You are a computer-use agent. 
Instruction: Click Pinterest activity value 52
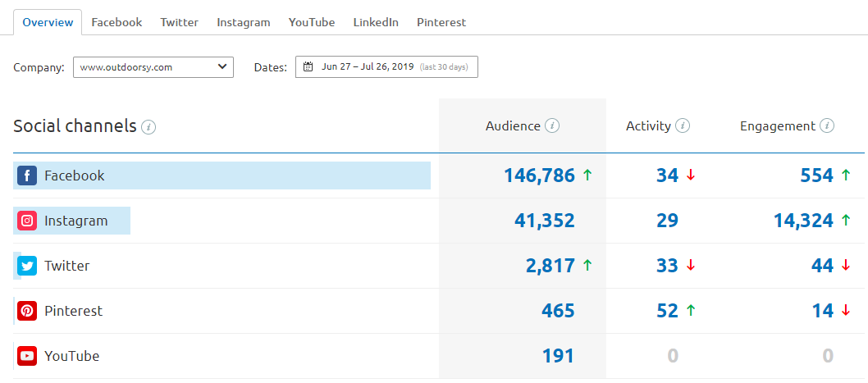click(667, 311)
